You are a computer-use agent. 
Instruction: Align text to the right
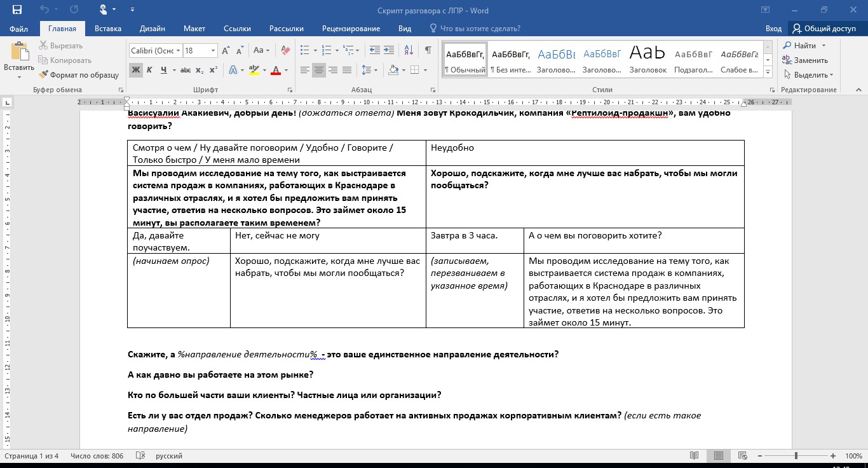(x=333, y=70)
